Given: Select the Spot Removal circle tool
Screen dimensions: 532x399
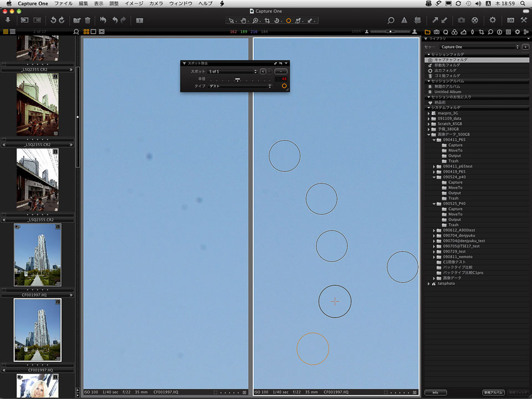Looking at the screenshot, I should (288, 21).
